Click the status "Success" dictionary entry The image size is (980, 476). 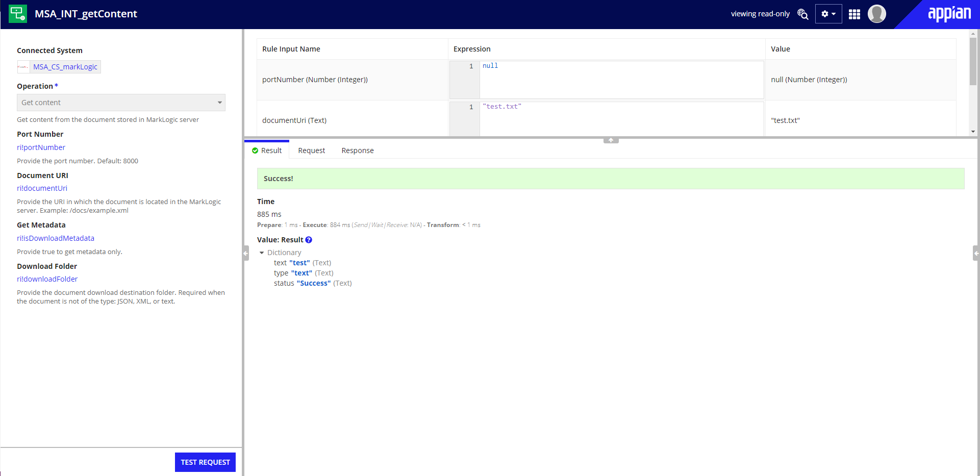tap(313, 283)
